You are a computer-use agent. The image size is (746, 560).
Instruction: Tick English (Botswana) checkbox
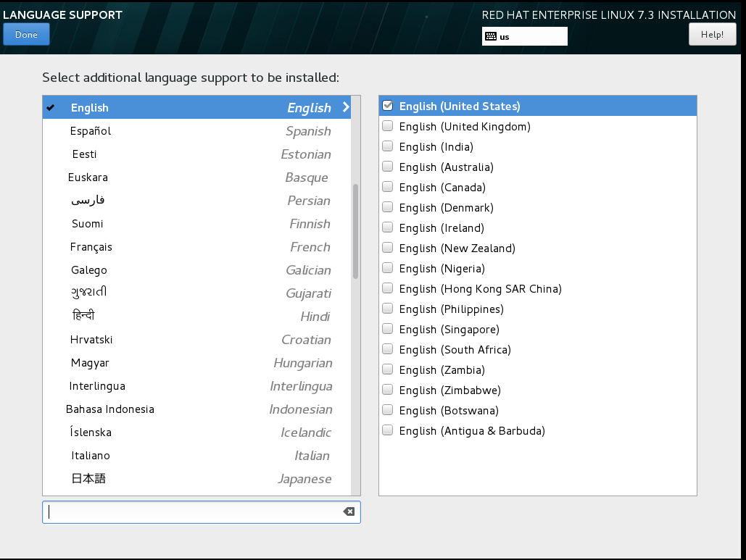pyautogui.click(x=388, y=410)
